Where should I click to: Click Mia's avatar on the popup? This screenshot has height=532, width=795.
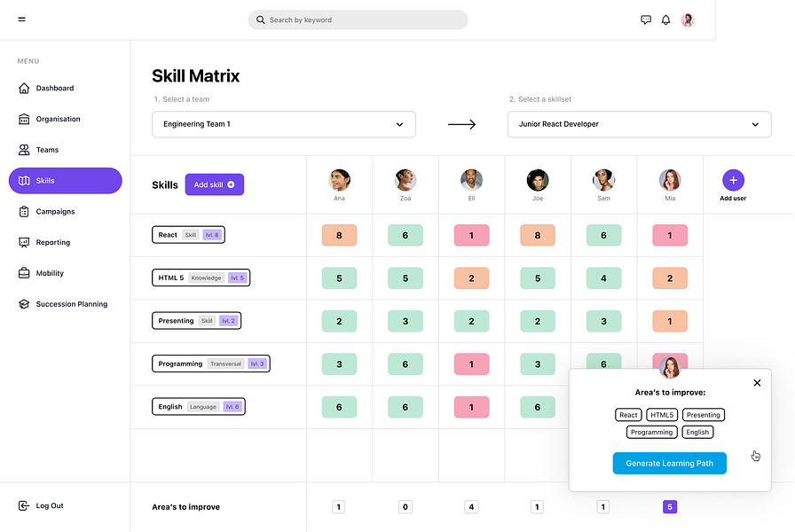[x=670, y=368]
